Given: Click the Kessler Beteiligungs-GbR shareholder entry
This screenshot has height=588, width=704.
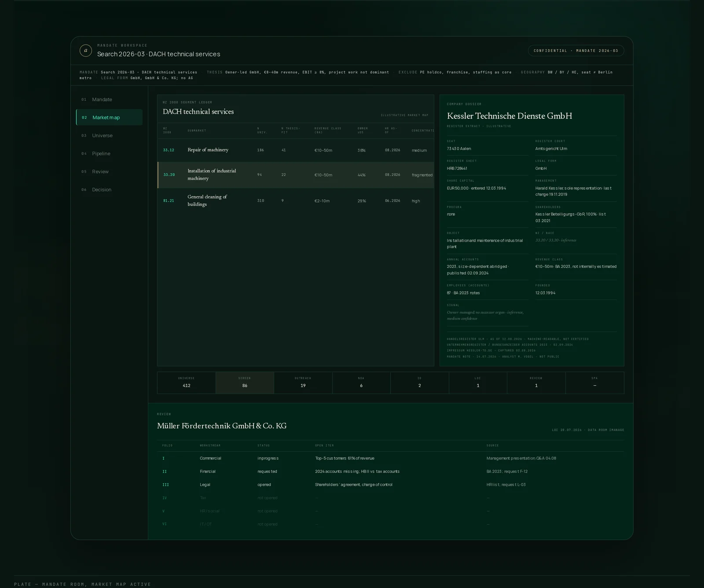Looking at the screenshot, I should pyautogui.click(x=571, y=217).
